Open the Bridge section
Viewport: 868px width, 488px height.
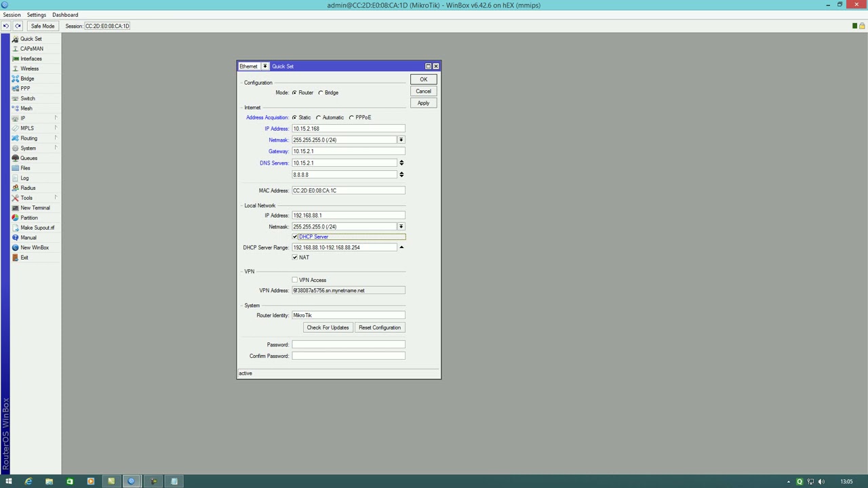pos(27,79)
